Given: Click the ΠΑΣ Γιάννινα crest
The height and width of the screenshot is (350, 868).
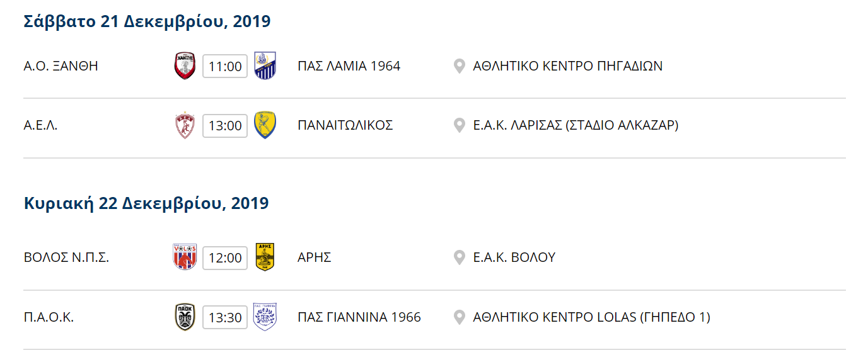Looking at the screenshot, I should click(x=265, y=317).
